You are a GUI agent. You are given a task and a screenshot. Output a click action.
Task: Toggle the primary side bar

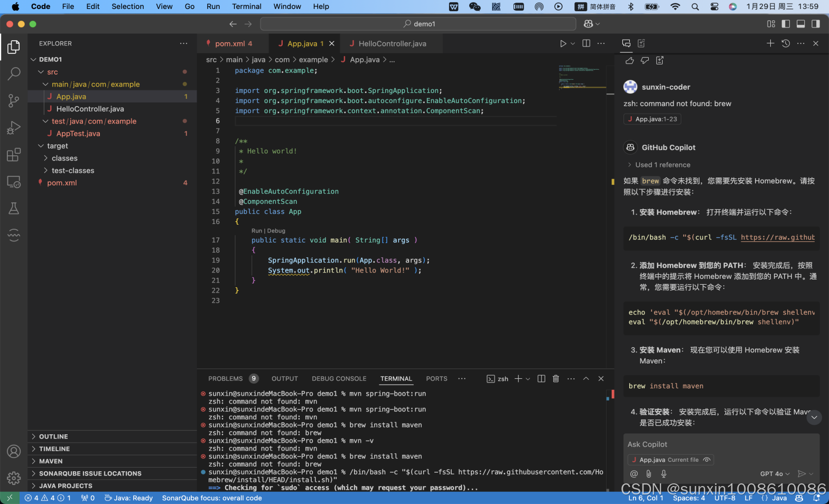[786, 24]
